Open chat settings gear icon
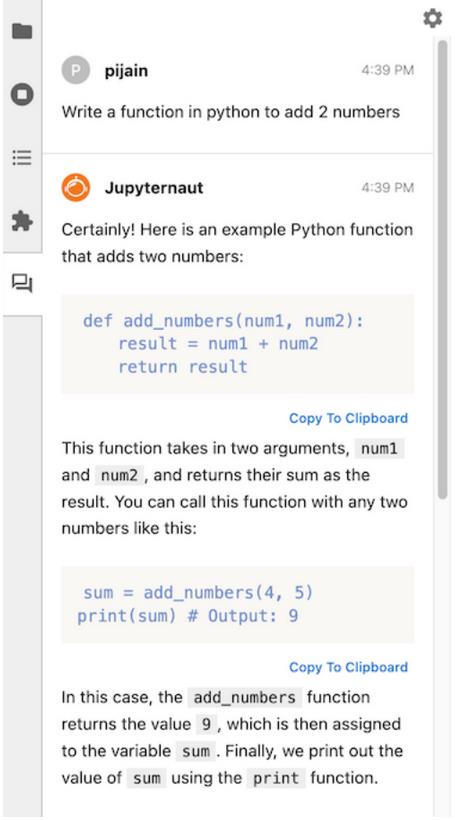 [433, 19]
